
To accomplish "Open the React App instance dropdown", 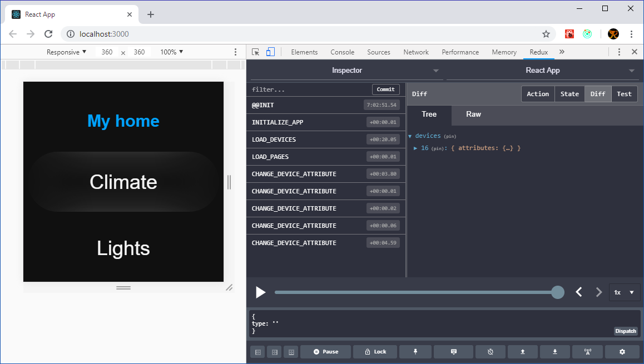I will [543, 71].
